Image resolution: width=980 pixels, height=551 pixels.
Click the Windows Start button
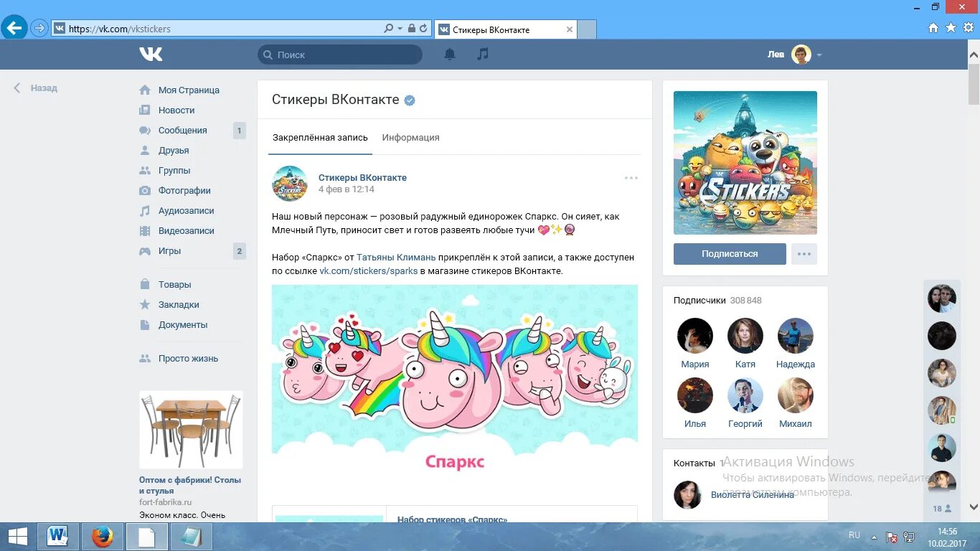(17, 537)
